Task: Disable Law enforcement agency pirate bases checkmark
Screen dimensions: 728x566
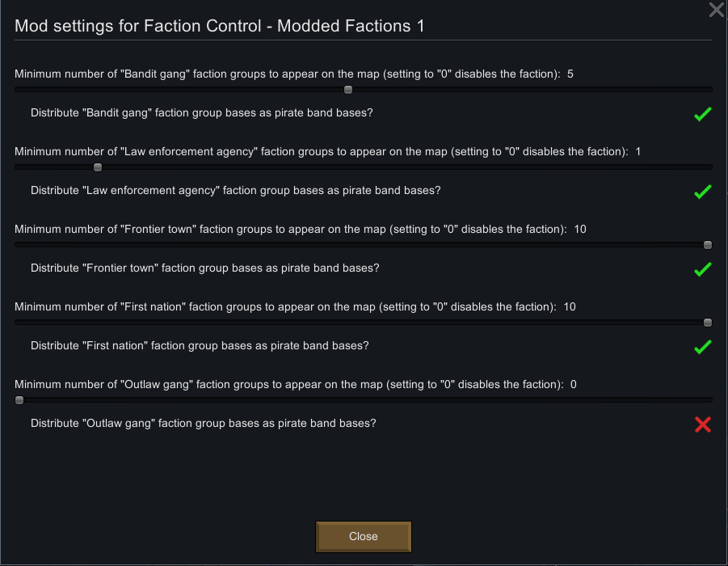Action: 702,192
